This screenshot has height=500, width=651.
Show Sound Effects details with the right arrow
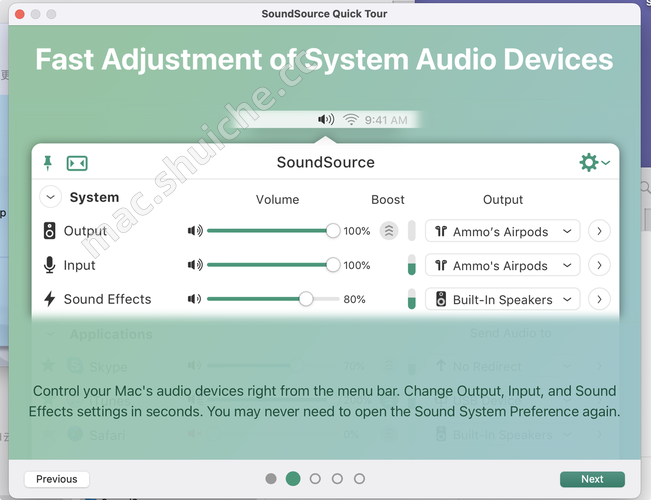coord(598,299)
